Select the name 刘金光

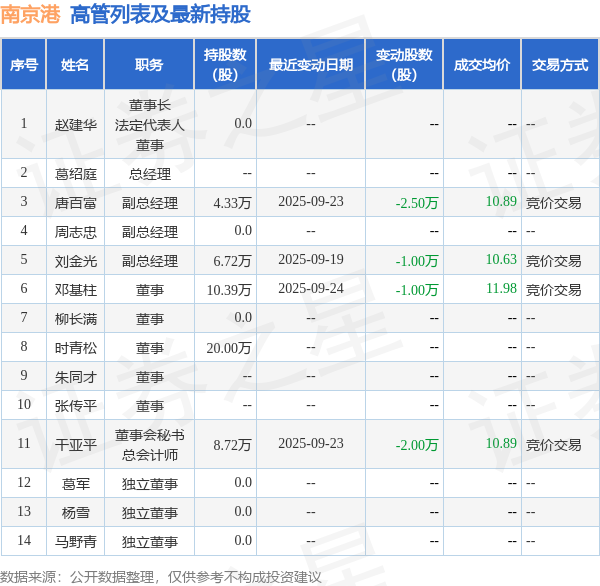tap(75, 261)
